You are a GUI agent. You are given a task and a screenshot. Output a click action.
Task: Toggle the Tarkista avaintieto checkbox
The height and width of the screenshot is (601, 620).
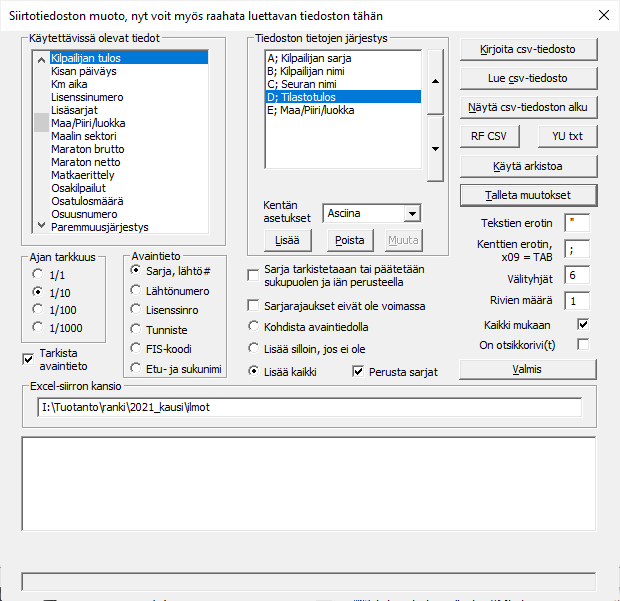point(28,359)
